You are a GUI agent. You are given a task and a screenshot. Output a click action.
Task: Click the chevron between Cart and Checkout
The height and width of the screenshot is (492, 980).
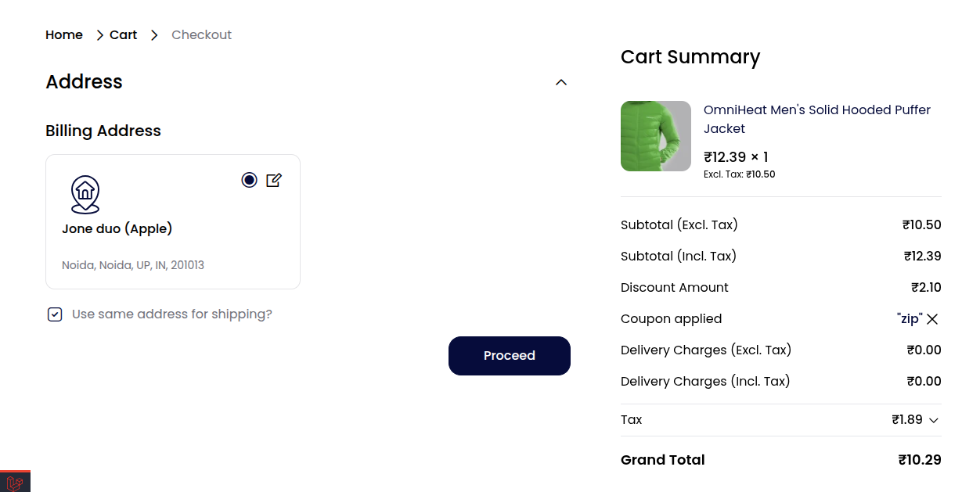(x=154, y=35)
